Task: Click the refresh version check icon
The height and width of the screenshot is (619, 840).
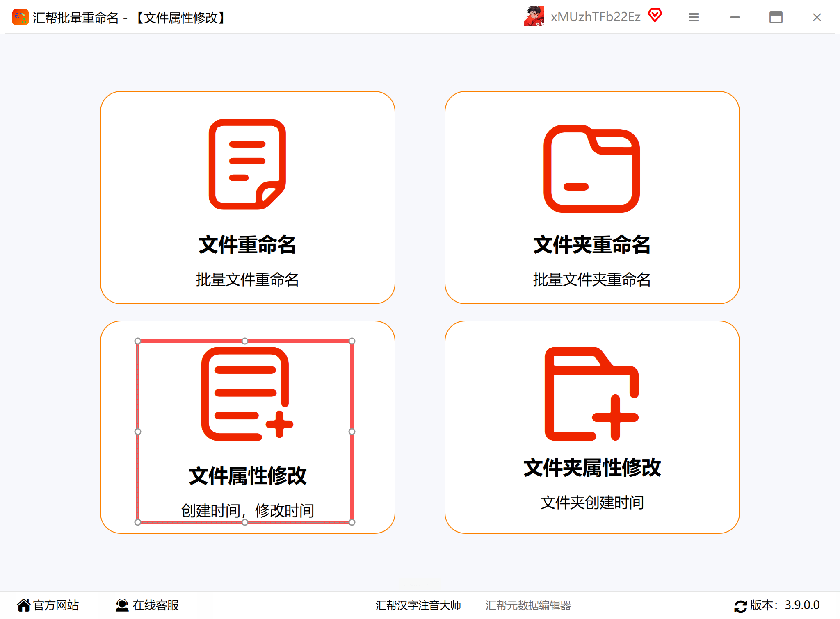Action: coord(740,606)
